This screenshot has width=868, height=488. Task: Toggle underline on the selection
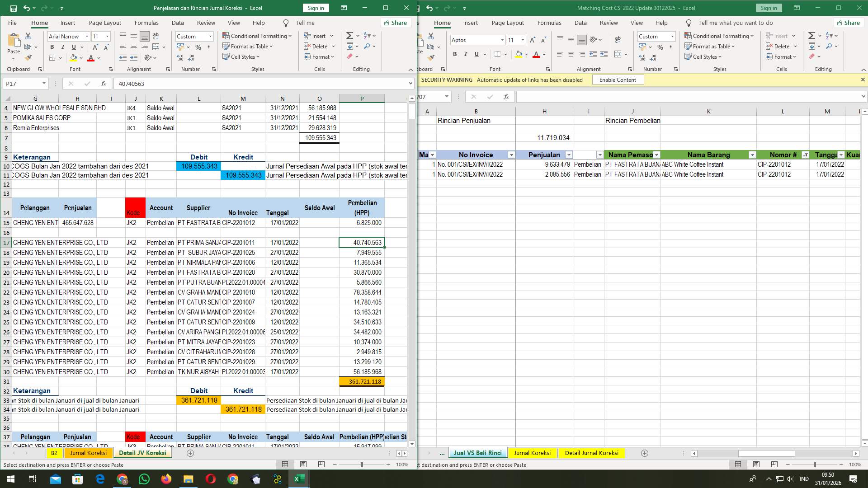(x=73, y=47)
